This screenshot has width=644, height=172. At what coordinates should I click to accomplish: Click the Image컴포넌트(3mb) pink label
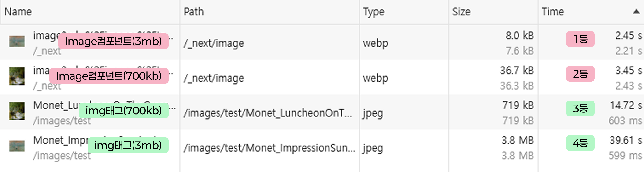pos(113,41)
